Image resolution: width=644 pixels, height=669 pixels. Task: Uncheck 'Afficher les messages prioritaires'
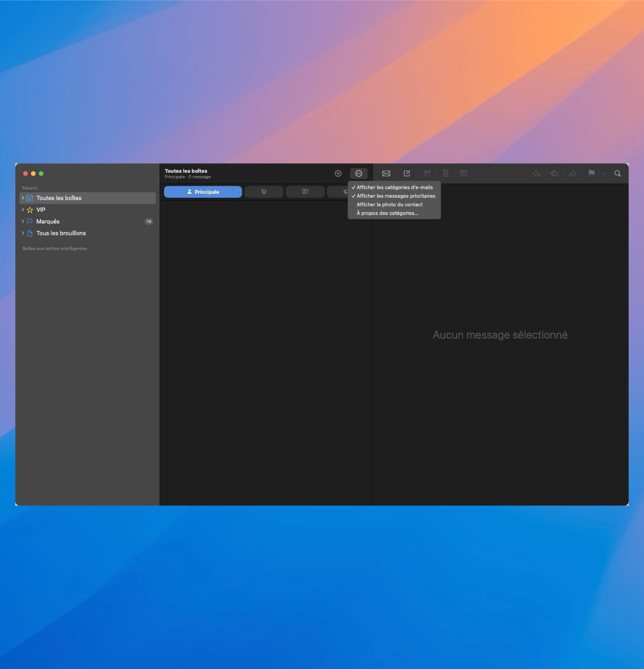pos(395,196)
